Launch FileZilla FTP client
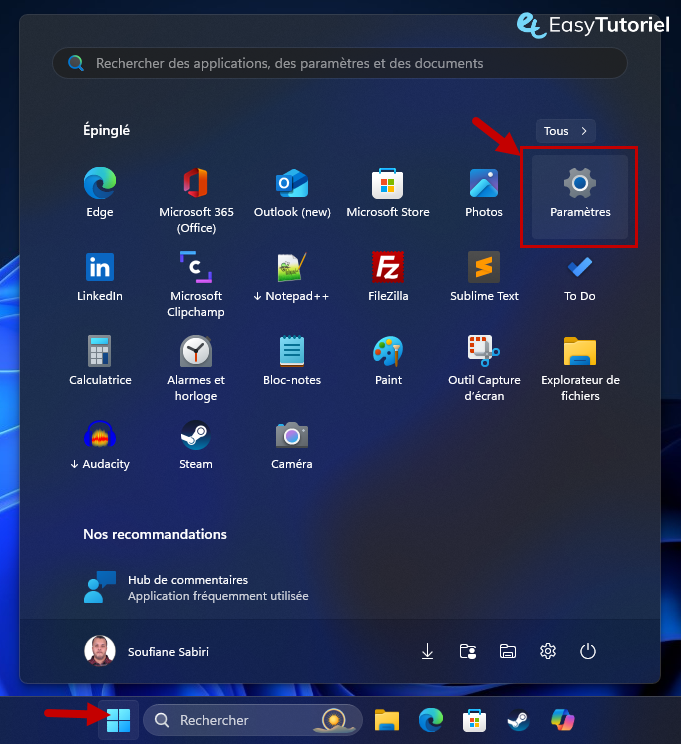 point(388,276)
